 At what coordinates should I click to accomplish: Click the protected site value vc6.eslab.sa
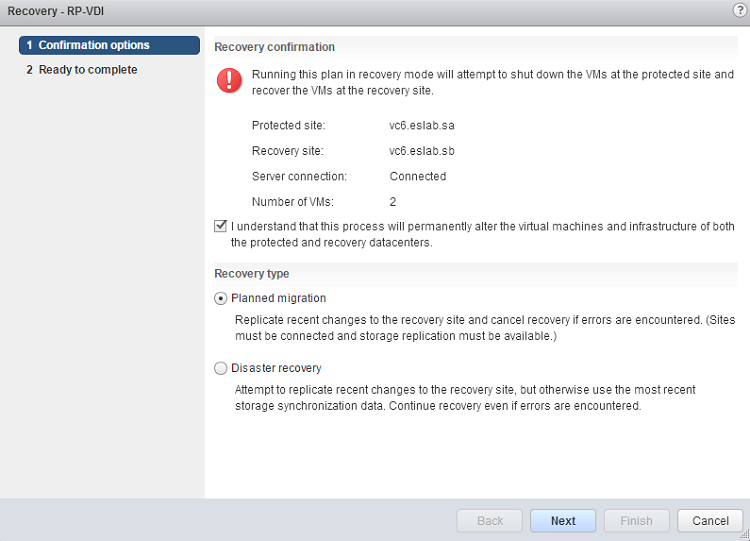(422, 126)
